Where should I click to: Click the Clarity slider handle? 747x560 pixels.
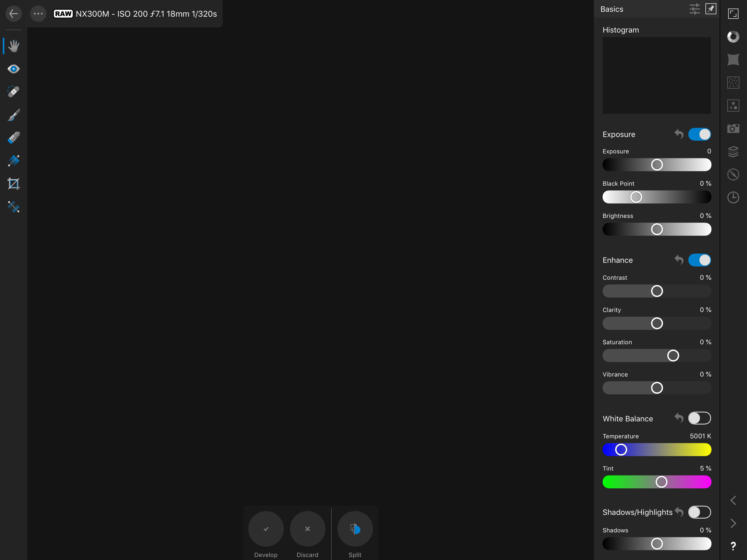[x=657, y=323]
